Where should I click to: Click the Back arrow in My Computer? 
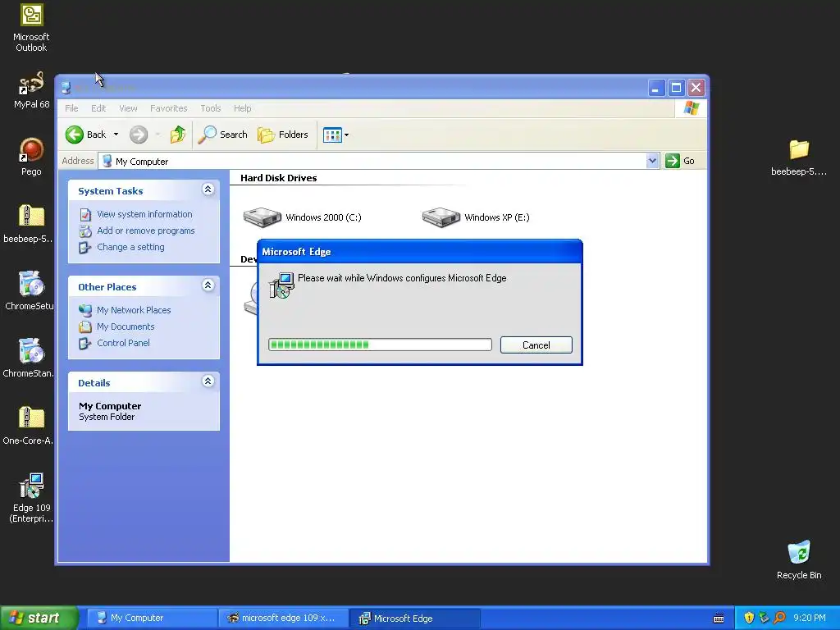coord(75,135)
